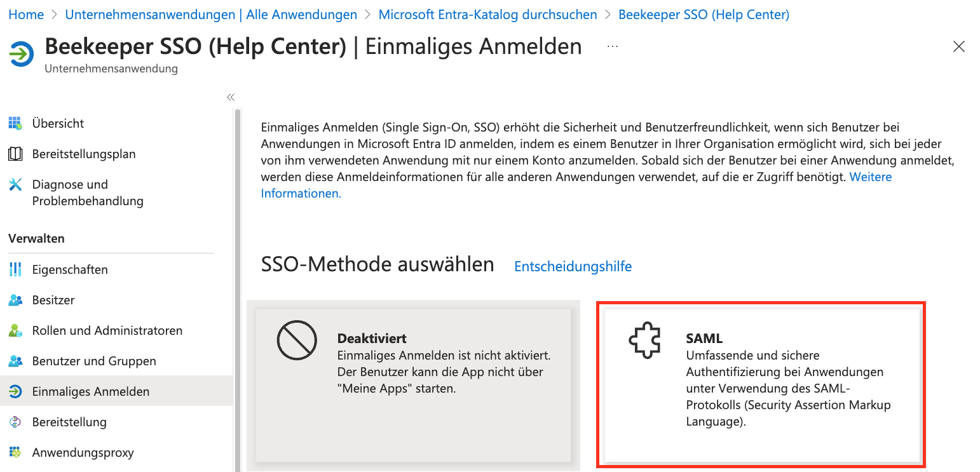This screenshot has width=980, height=472.
Task: Open Microsoft Entra-Katalog durchsuchen breadcrumb
Action: 487,14
